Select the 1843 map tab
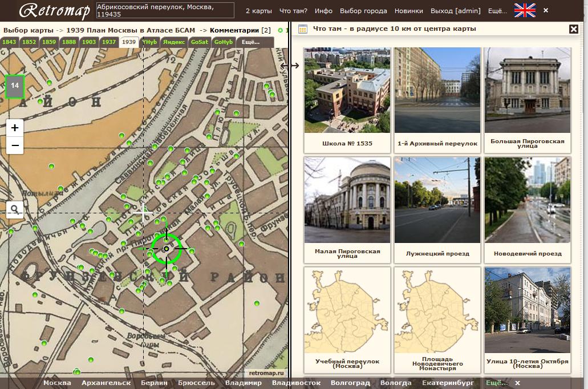This screenshot has width=588, height=389. point(10,42)
